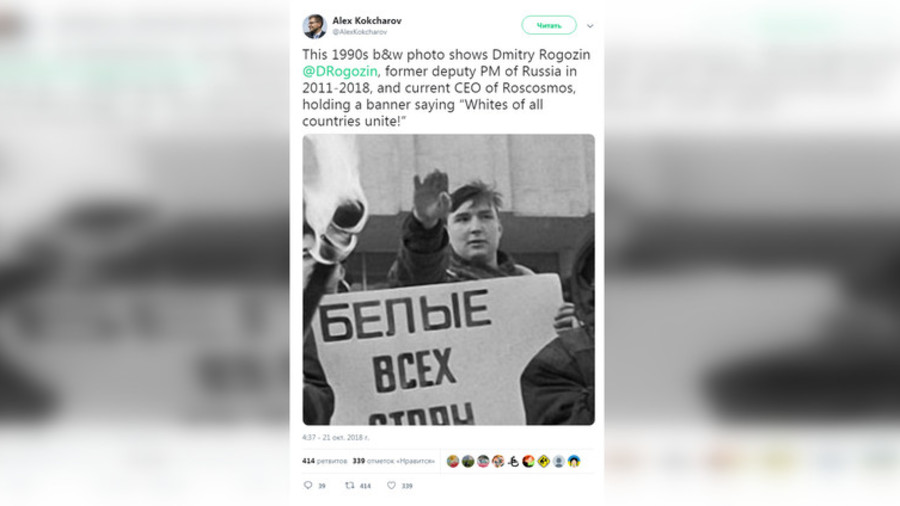Open Alex Kokcharov's profile avatar
Screen dimensions: 900x506
(315, 26)
